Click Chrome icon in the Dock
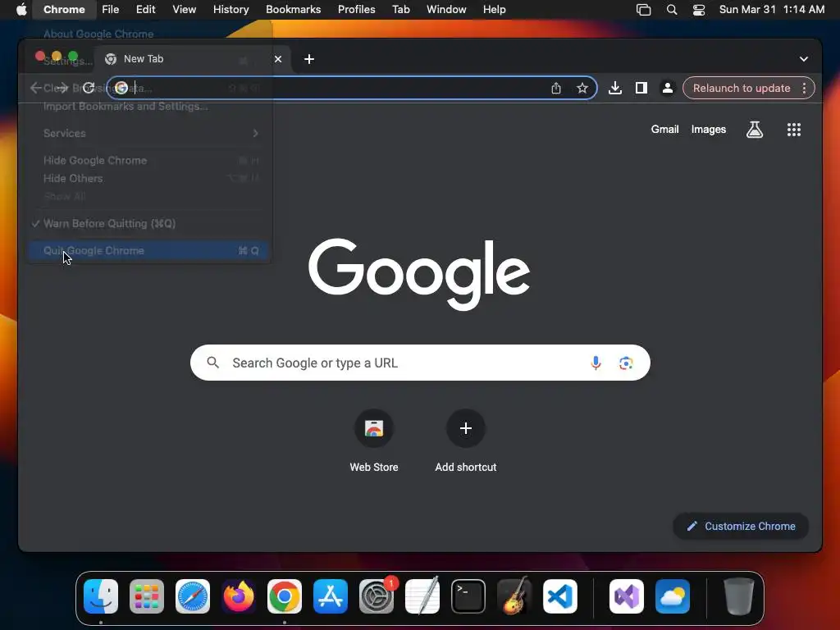This screenshot has width=840, height=630. coord(285,596)
